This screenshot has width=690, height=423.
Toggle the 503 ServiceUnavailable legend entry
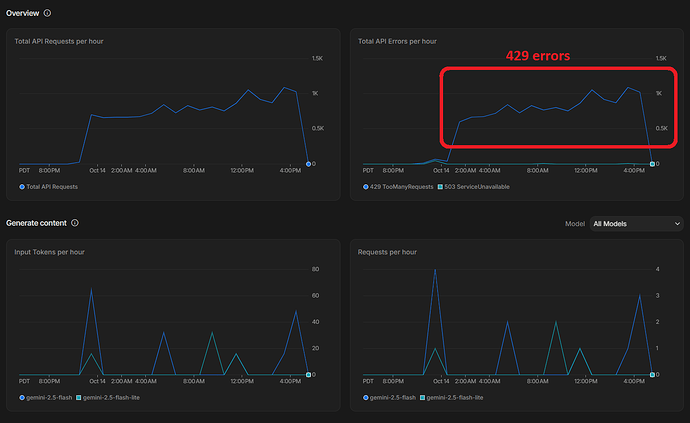[473, 187]
